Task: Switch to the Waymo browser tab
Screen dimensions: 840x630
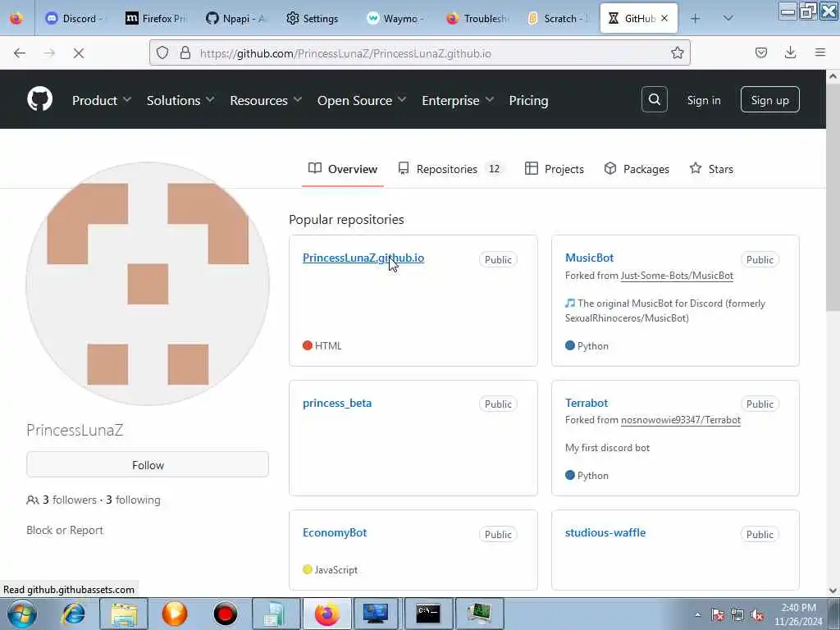Action: pyautogui.click(x=395, y=18)
